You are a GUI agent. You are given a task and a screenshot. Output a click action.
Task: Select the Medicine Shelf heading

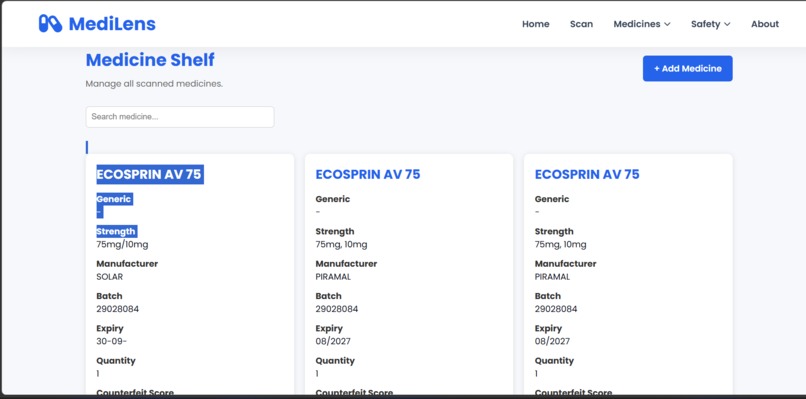click(150, 60)
